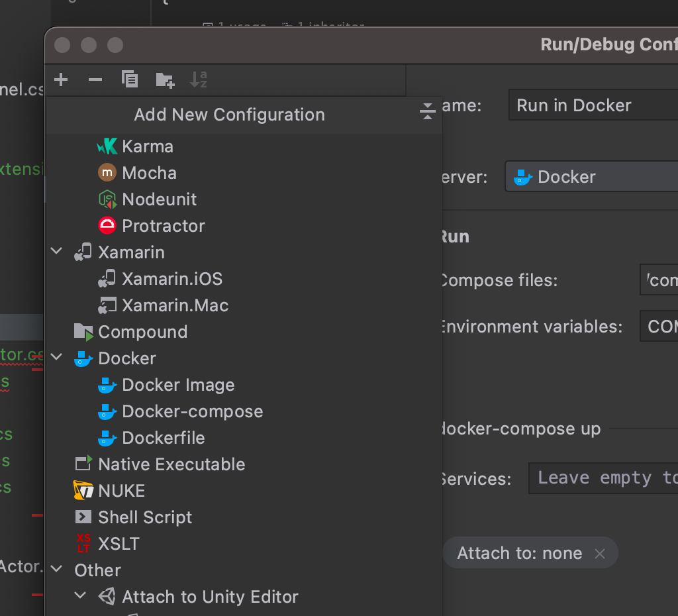This screenshot has height=616, width=678.
Task: Select the Docker Image configuration entry
Action: click(x=178, y=385)
